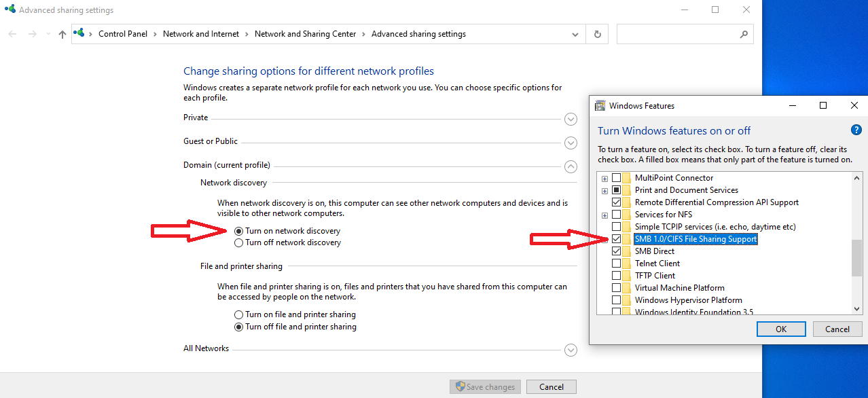Select Turn off network discovery
The height and width of the screenshot is (398, 868).
pos(238,242)
